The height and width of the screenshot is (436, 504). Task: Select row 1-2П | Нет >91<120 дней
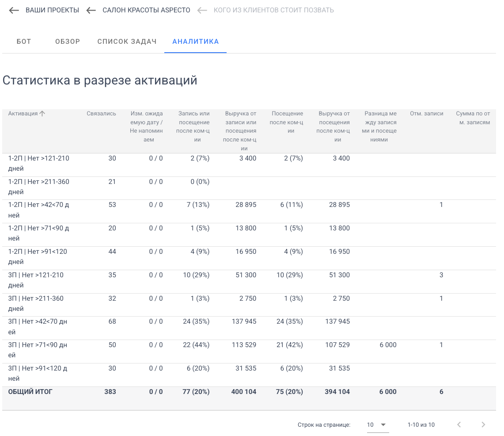click(x=249, y=258)
